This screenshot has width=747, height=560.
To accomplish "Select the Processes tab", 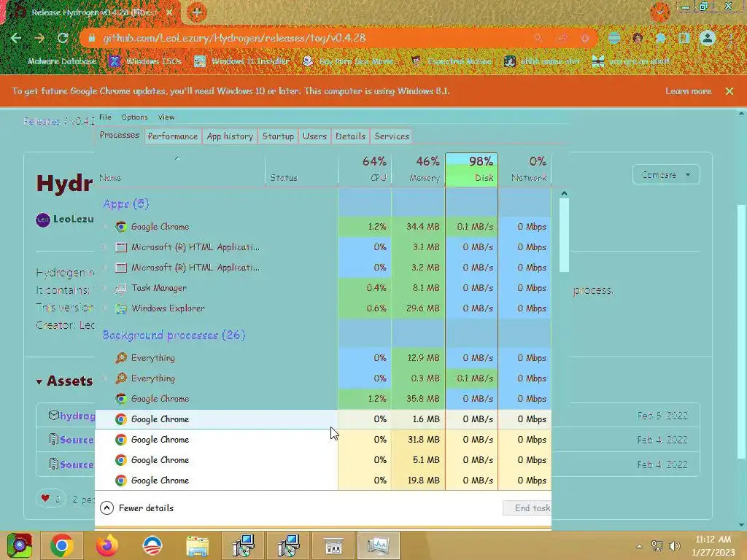I will pyautogui.click(x=119, y=135).
